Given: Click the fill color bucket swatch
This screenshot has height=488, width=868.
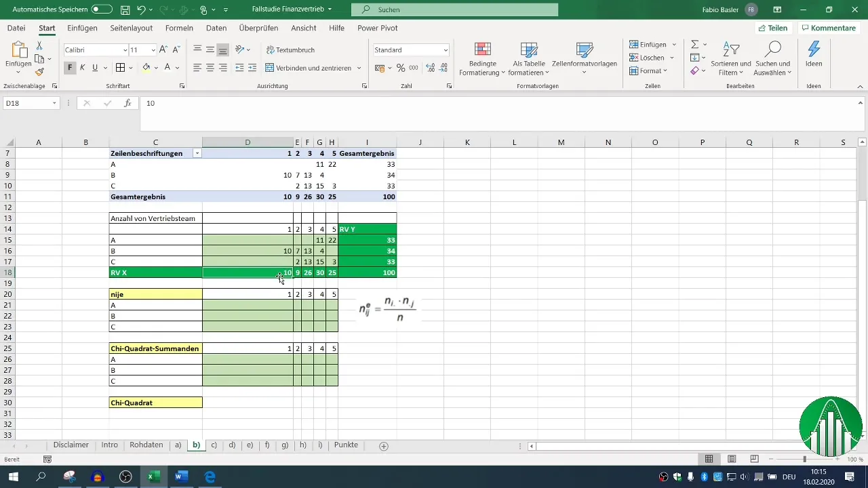Looking at the screenshot, I should click(x=146, y=68).
